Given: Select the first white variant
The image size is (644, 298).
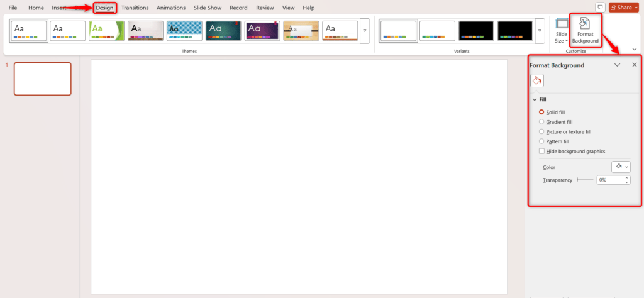Looking at the screenshot, I should 398,31.
